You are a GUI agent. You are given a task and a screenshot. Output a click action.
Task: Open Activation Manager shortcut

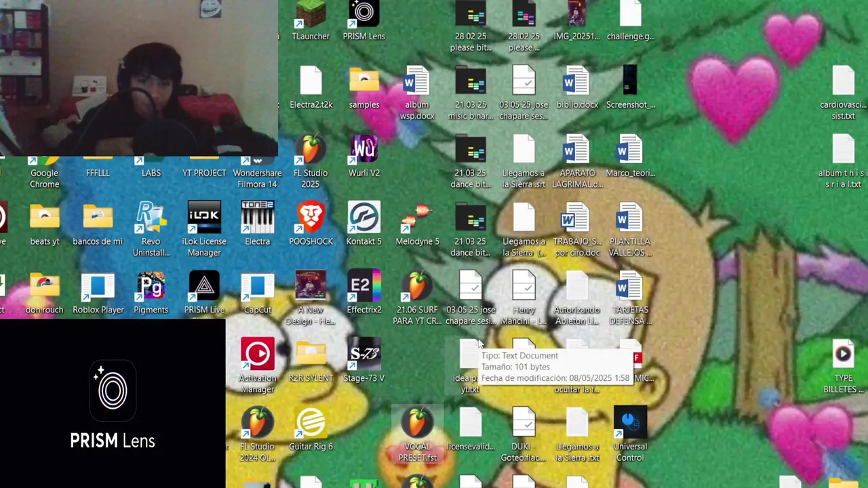pyautogui.click(x=258, y=367)
